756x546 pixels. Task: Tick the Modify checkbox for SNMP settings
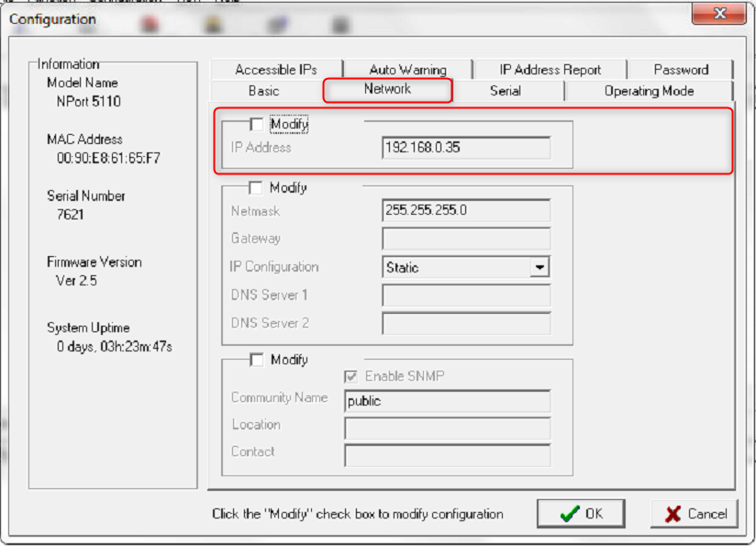click(256, 360)
